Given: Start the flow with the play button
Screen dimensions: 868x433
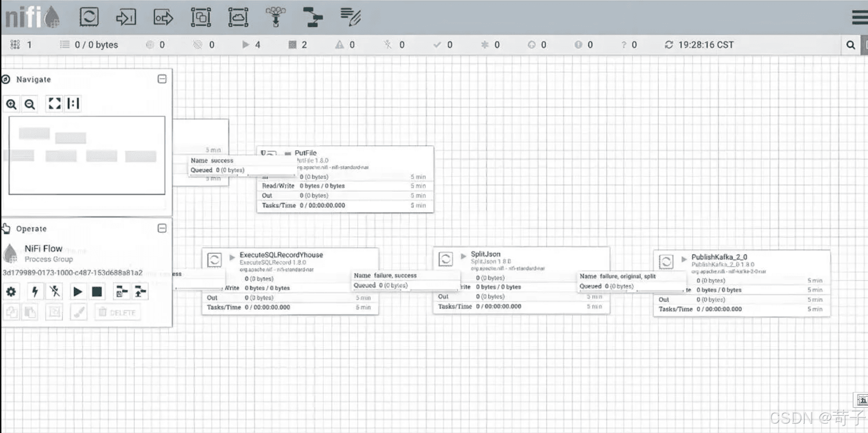Looking at the screenshot, I should click(78, 292).
